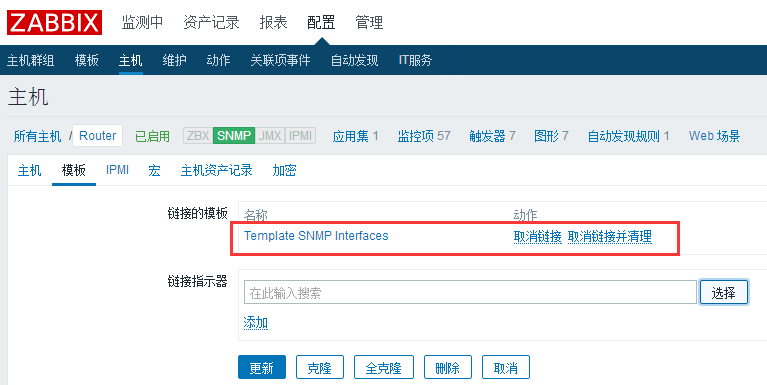
Task: Click the 添加 link
Action: click(256, 323)
